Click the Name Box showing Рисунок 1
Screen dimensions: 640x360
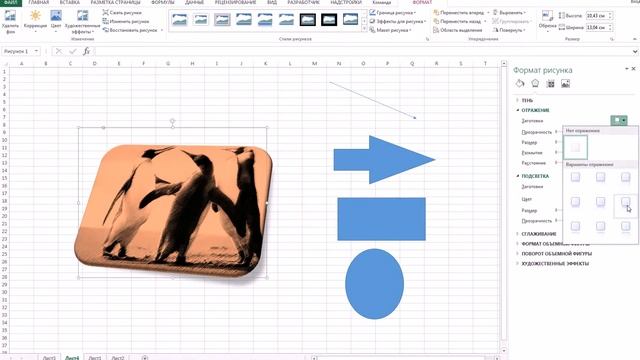17,51
